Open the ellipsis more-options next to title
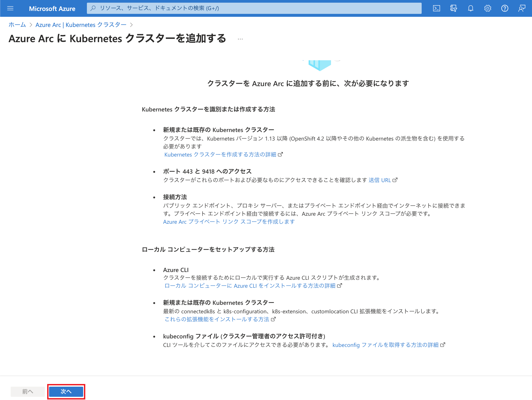This screenshot has height=400, width=532. coord(240,39)
